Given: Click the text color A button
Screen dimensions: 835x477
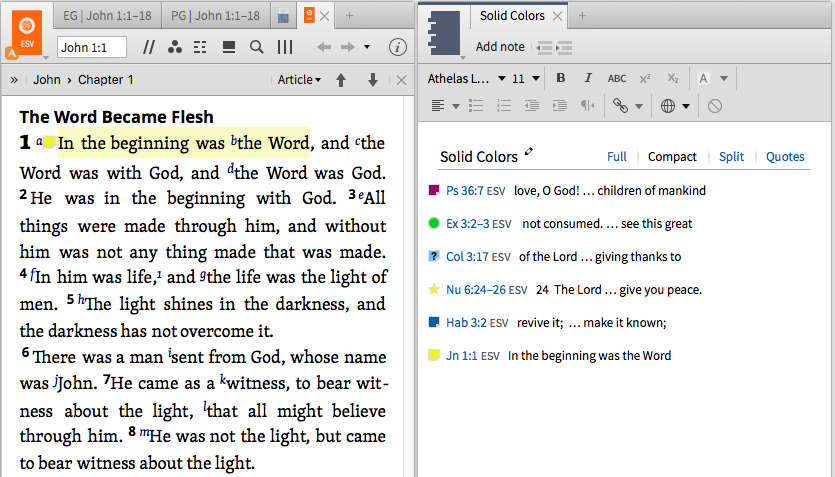Looking at the screenshot, I should tap(703, 79).
